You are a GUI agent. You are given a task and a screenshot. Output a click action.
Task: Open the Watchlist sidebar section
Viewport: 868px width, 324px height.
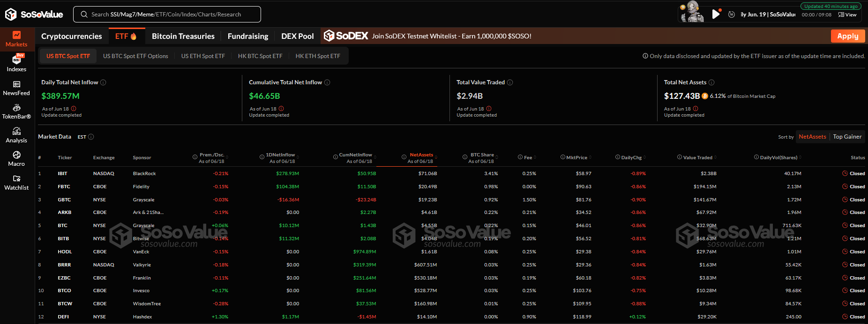point(16,183)
